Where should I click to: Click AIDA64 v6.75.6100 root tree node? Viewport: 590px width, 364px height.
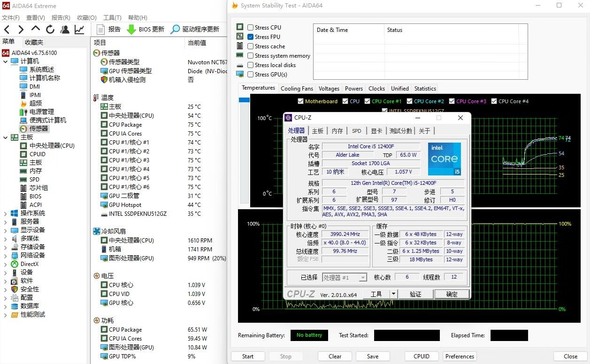34,53
